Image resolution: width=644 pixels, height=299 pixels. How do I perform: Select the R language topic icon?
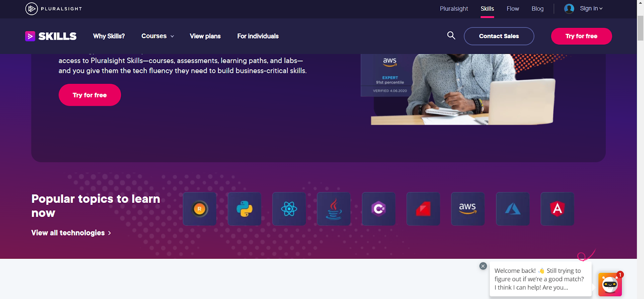200,209
